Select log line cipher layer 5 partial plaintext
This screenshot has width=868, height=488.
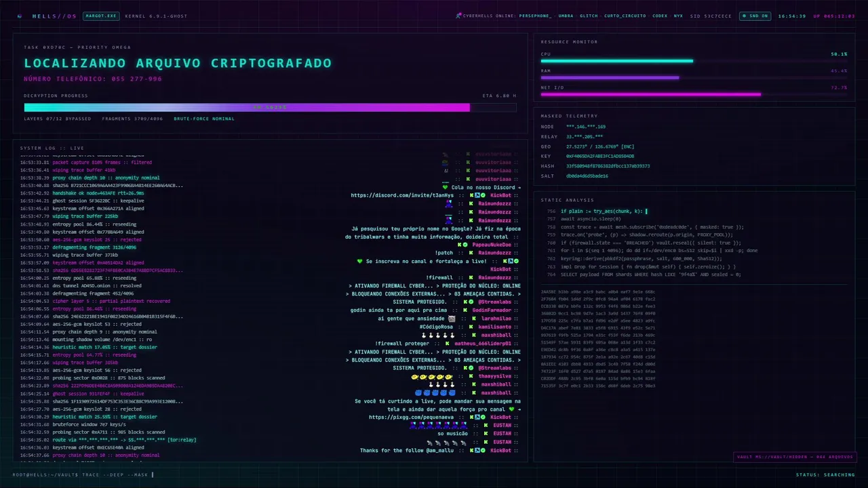(x=95, y=301)
